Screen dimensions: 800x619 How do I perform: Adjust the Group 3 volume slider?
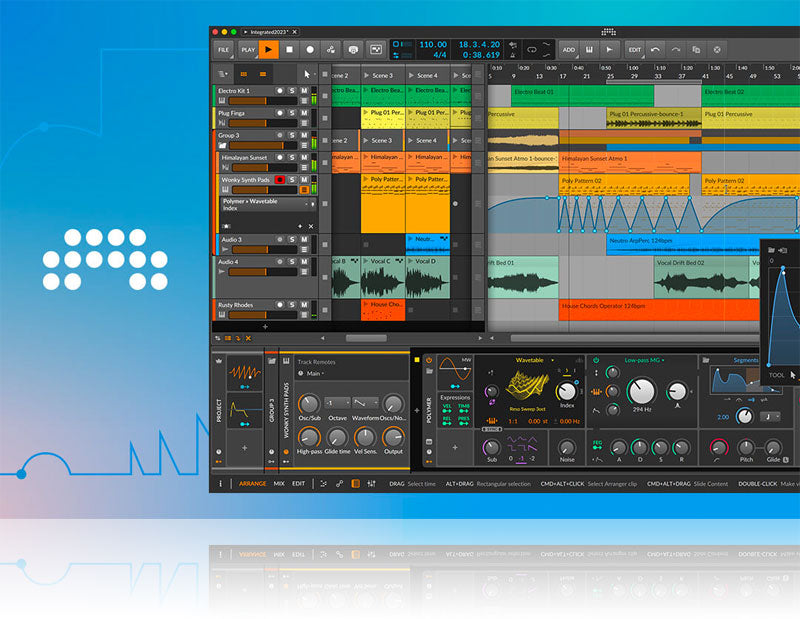coord(262,146)
